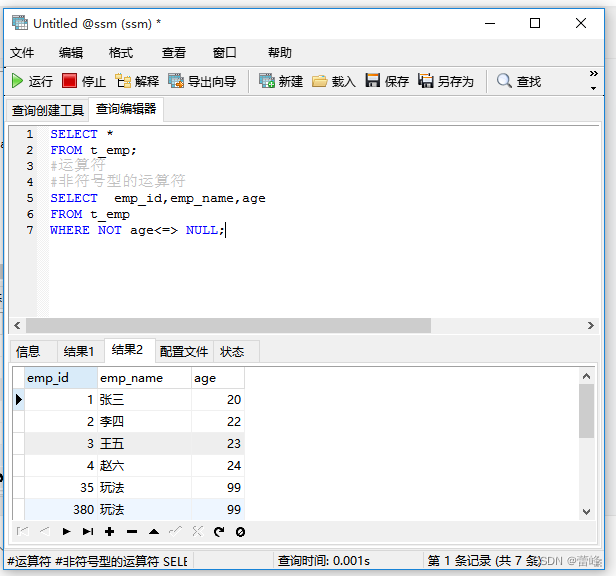
Task: Open the 编辑 menu
Action: pos(71,52)
